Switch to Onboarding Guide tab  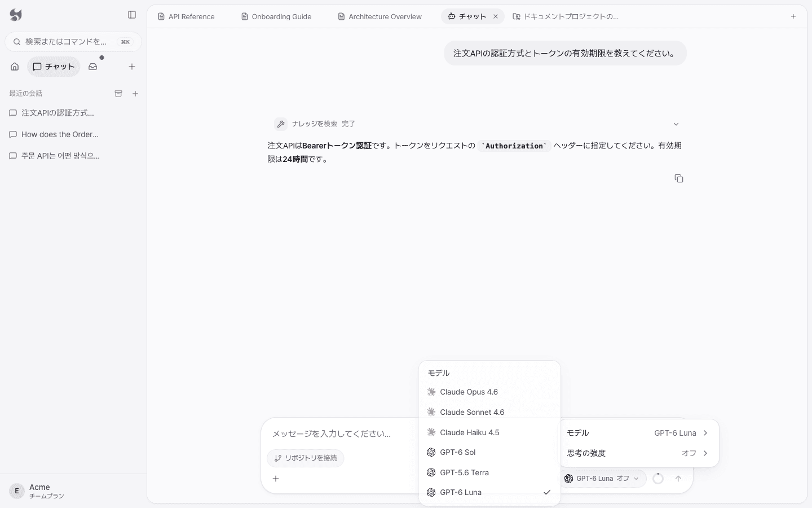pyautogui.click(x=276, y=16)
